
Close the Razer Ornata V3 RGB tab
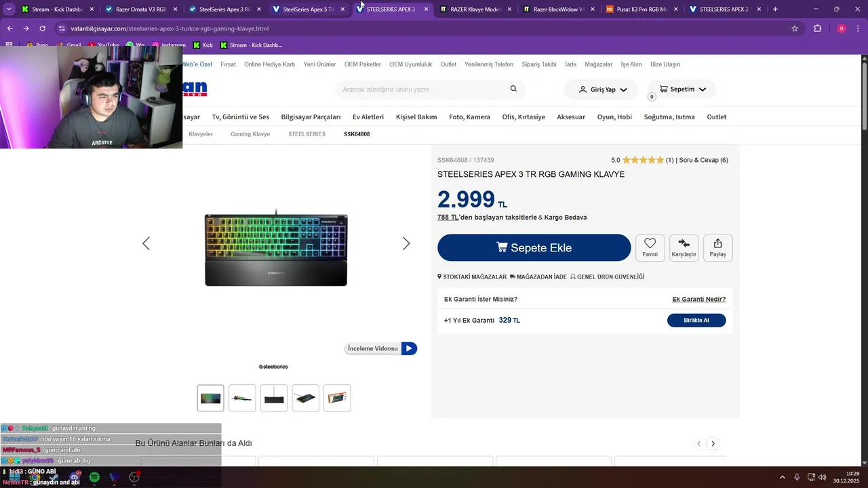[x=176, y=9]
